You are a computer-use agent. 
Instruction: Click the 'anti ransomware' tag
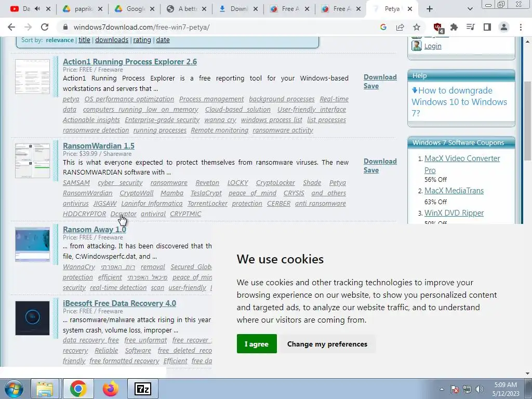click(321, 203)
